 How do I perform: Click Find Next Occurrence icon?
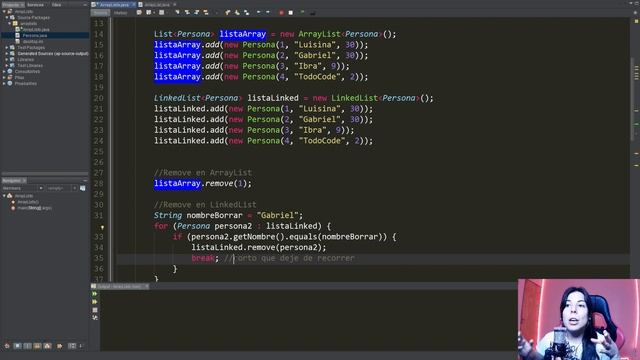pos(196,13)
